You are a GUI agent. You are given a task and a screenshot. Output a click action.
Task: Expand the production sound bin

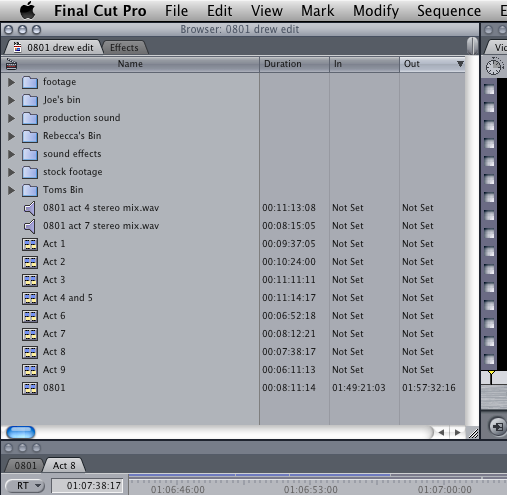(x=11, y=118)
